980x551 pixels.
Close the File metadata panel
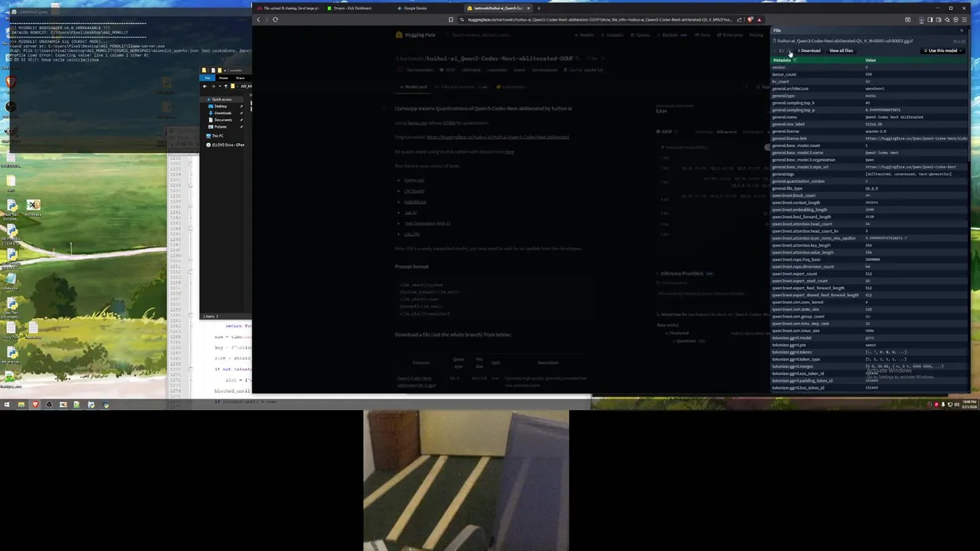tap(962, 31)
